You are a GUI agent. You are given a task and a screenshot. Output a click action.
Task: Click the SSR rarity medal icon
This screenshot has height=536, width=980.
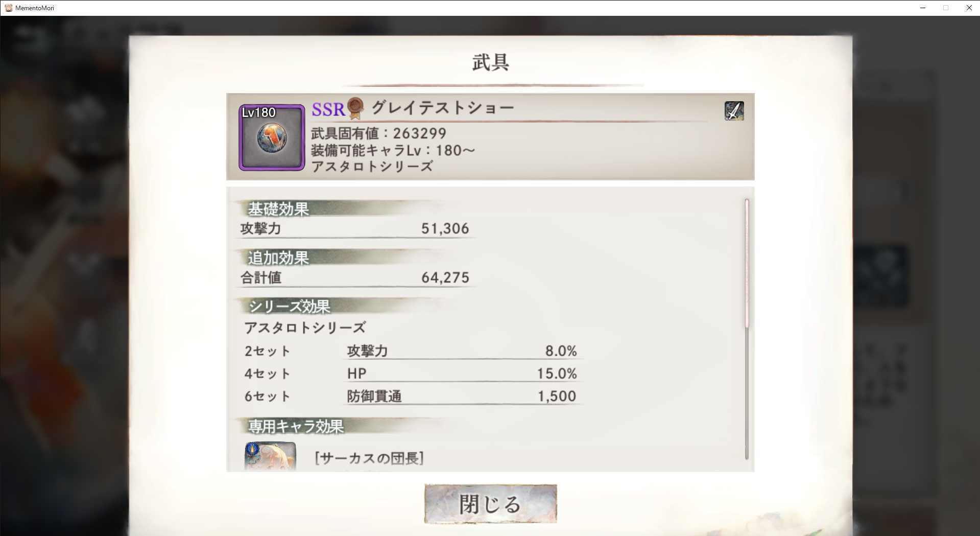coord(355,108)
